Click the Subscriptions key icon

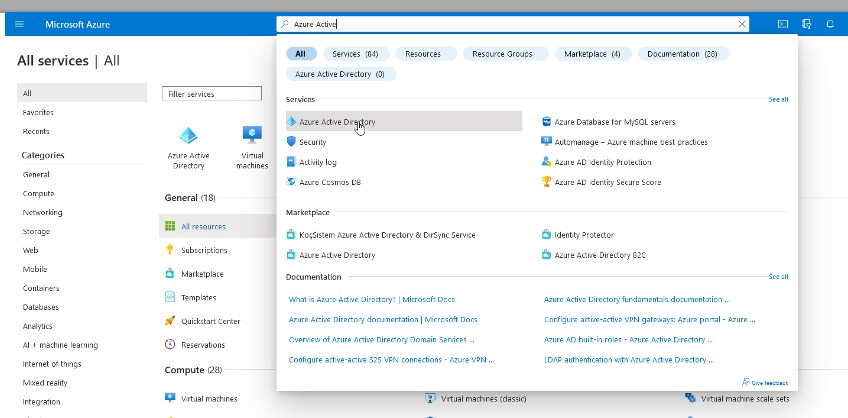click(x=170, y=250)
